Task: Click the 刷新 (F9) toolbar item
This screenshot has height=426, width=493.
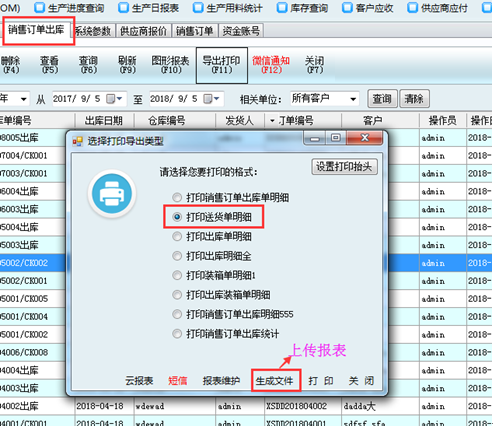Action: (127, 65)
